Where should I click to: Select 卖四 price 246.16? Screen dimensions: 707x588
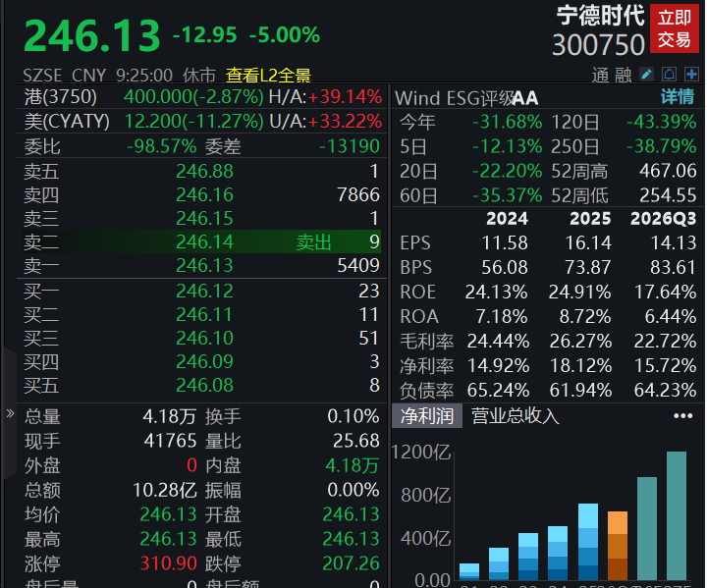pos(204,194)
